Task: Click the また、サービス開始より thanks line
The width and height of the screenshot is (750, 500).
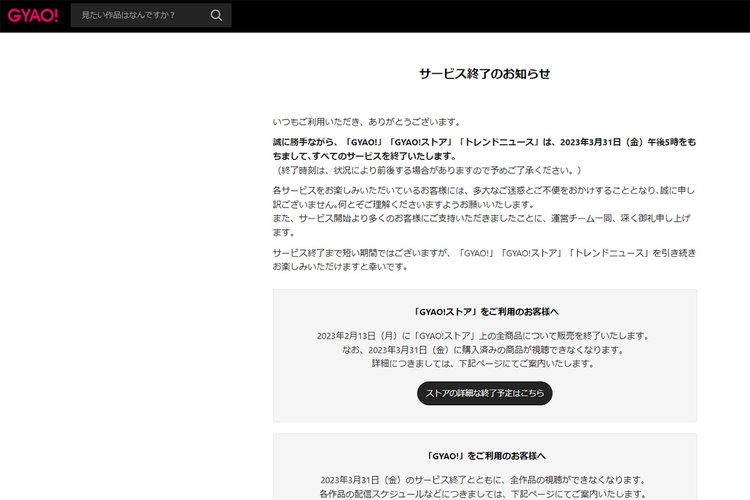Action: coord(482,218)
